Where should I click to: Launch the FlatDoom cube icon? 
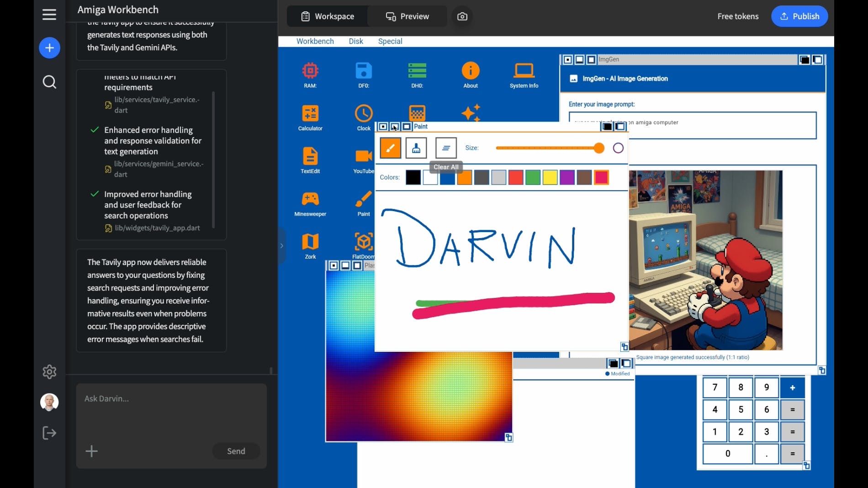pos(364,246)
